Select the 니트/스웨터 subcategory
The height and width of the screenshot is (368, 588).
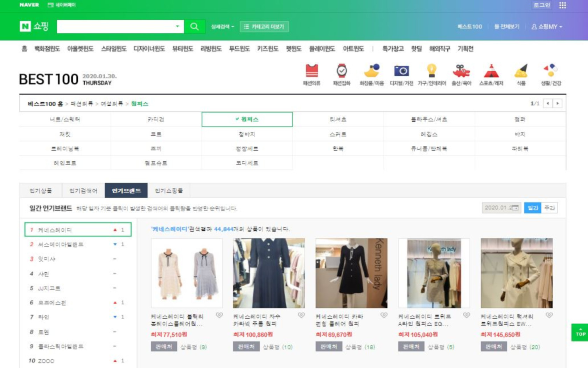point(65,119)
